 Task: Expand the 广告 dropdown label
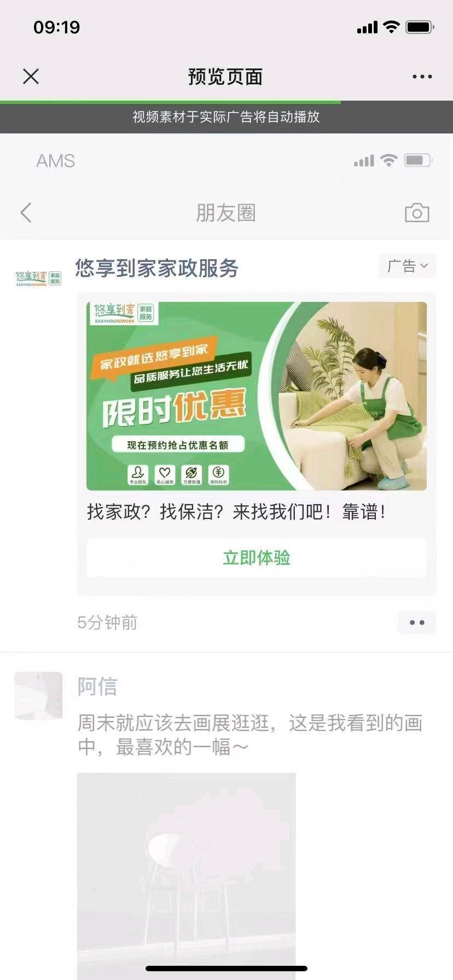[x=408, y=266]
